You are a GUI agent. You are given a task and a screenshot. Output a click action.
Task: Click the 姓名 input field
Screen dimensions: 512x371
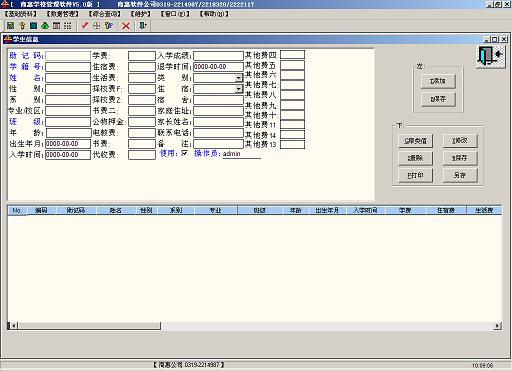click(68, 78)
